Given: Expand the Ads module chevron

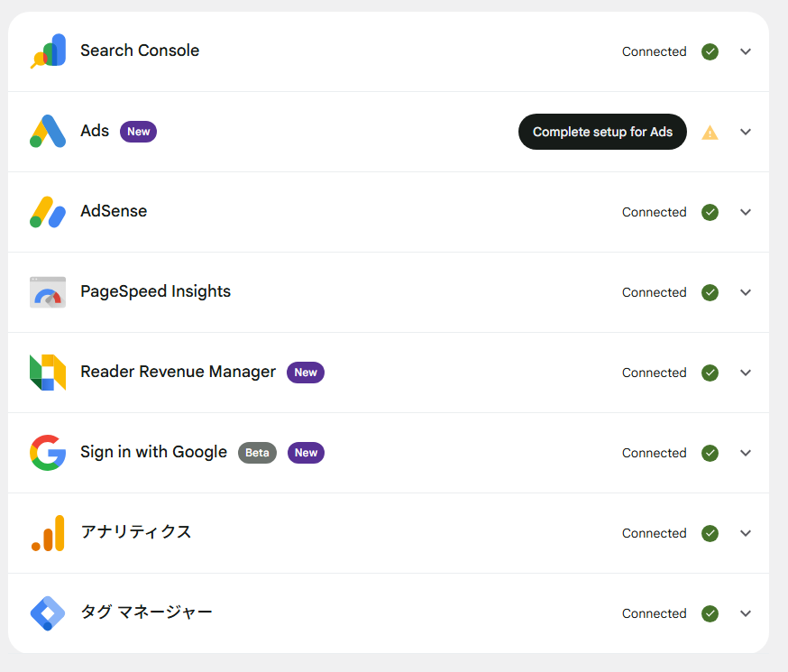Looking at the screenshot, I should [746, 132].
